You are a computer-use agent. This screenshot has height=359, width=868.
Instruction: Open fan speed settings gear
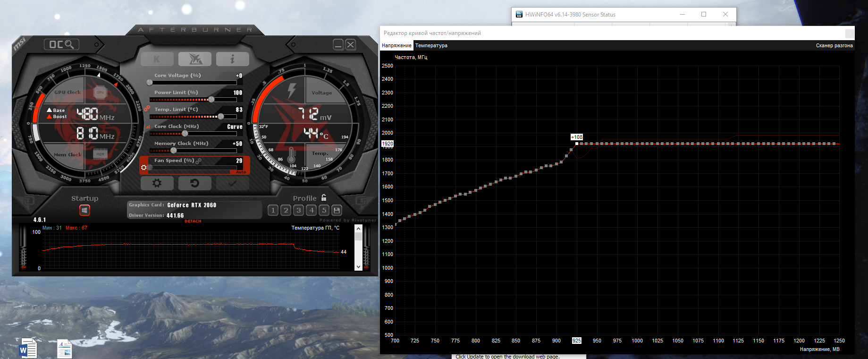[x=144, y=167]
